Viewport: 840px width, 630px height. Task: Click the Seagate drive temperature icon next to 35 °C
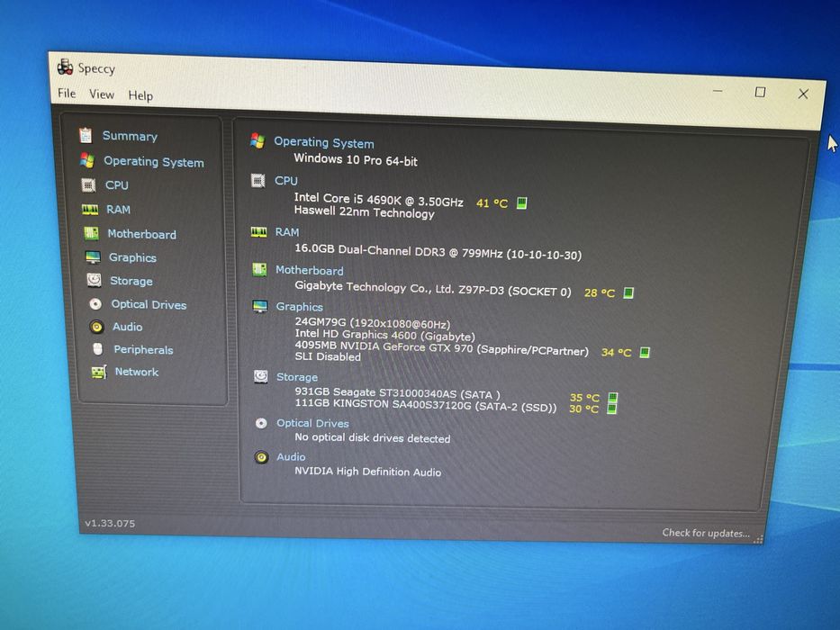613,397
